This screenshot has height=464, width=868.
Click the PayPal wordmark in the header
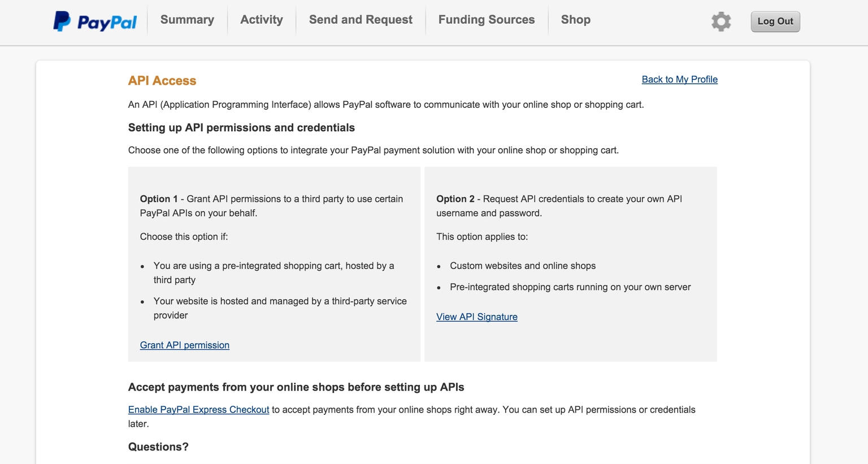pyautogui.click(x=107, y=21)
